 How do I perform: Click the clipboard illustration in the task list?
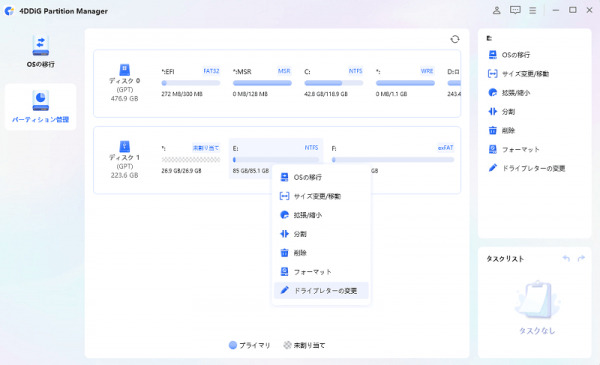point(537,300)
